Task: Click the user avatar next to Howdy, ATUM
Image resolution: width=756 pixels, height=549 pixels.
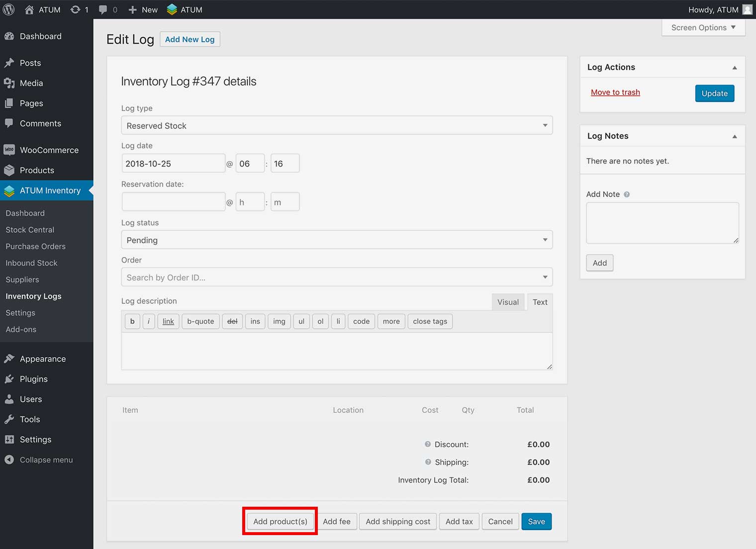Action: click(747, 9)
